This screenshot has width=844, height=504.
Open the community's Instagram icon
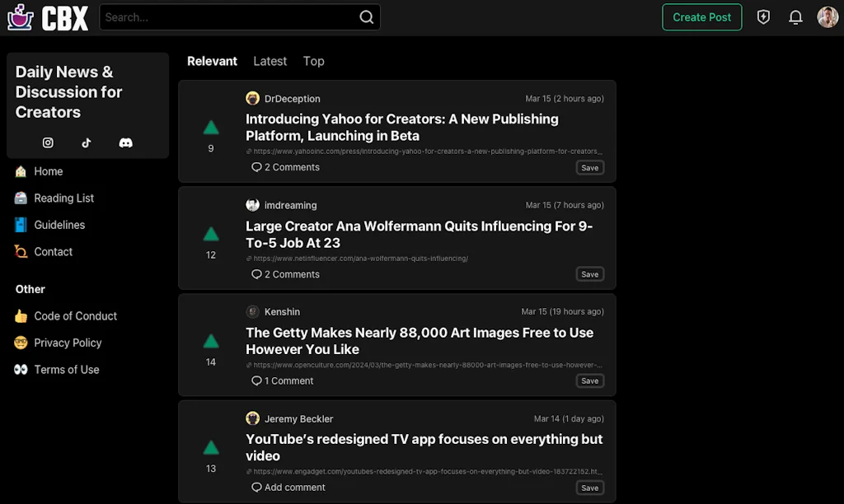pyautogui.click(x=48, y=142)
